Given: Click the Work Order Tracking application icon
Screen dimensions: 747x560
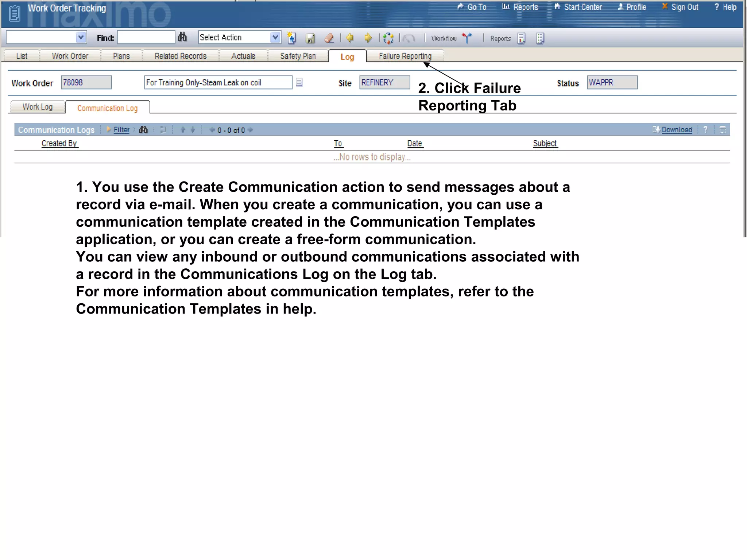Looking at the screenshot, I should [15, 13].
